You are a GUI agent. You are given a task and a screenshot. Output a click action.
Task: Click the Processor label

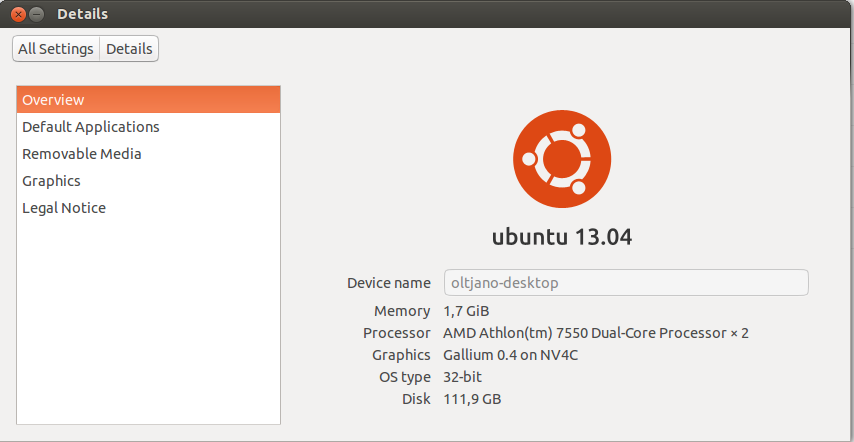pyautogui.click(x=397, y=333)
